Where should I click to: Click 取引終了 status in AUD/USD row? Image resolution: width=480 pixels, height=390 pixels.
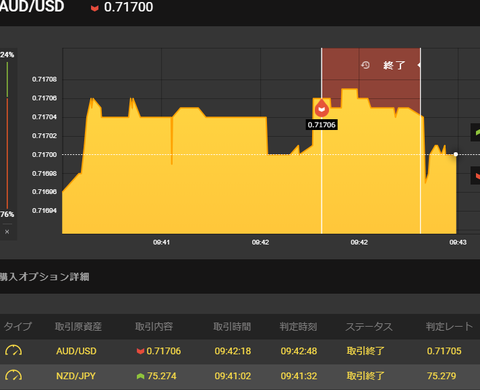click(x=366, y=351)
